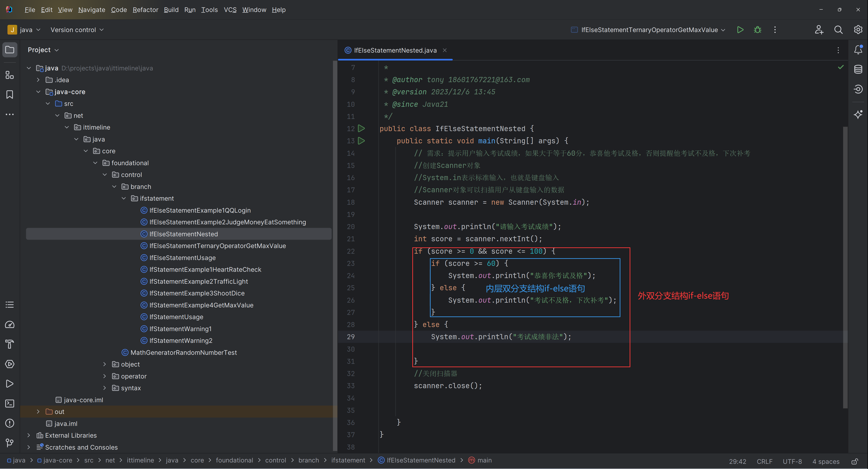This screenshot has height=469, width=868.
Task: Start Debug with the bug icon
Action: pyautogui.click(x=758, y=30)
